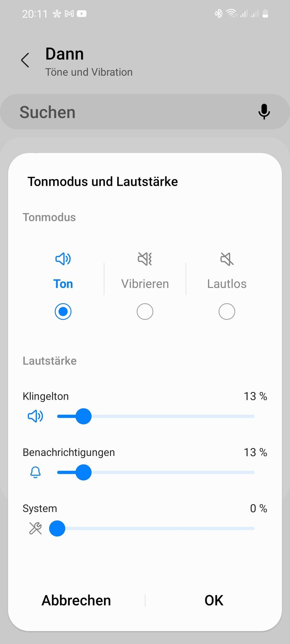Tap the Bluetooth icon in status bar
The height and width of the screenshot is (644, 290).
[218, 14]
